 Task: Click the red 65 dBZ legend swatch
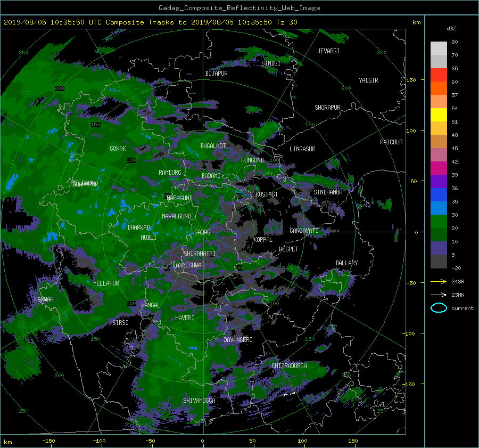(x=439, y=75)
